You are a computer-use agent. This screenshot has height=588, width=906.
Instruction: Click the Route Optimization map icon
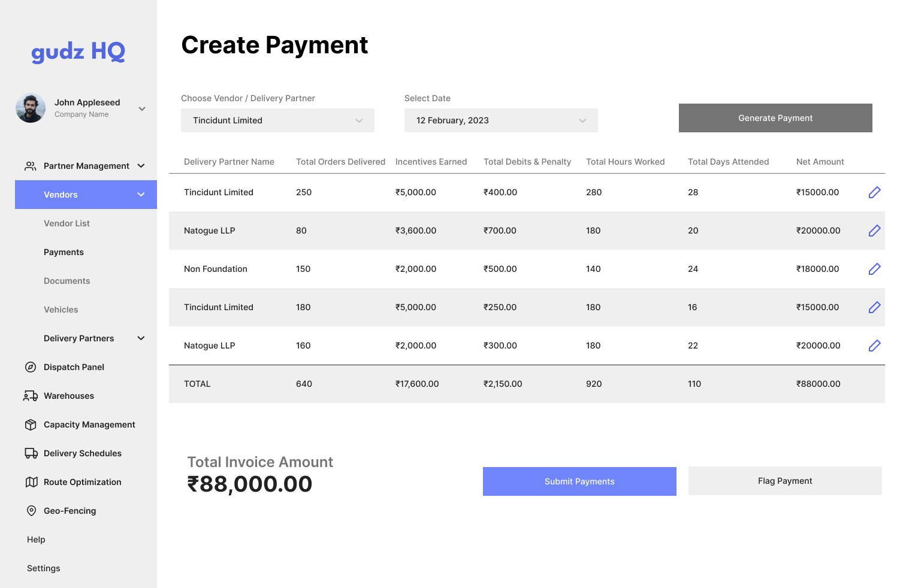(31, 482)
